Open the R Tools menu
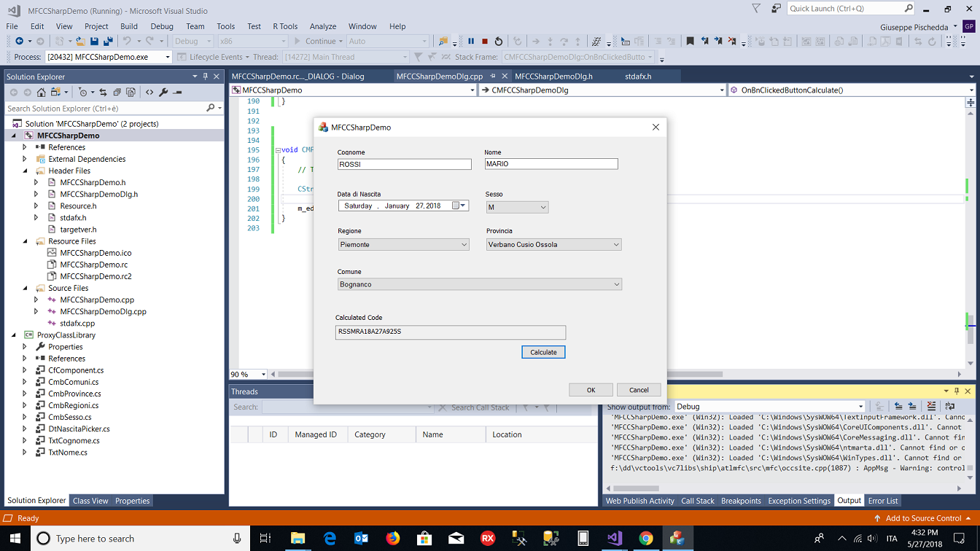The image size is (980, 551). (285, 26)
